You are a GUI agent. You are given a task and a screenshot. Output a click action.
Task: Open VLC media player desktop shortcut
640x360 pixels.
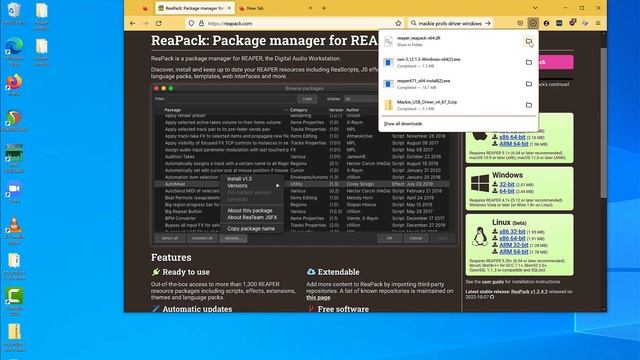[14, 230]
